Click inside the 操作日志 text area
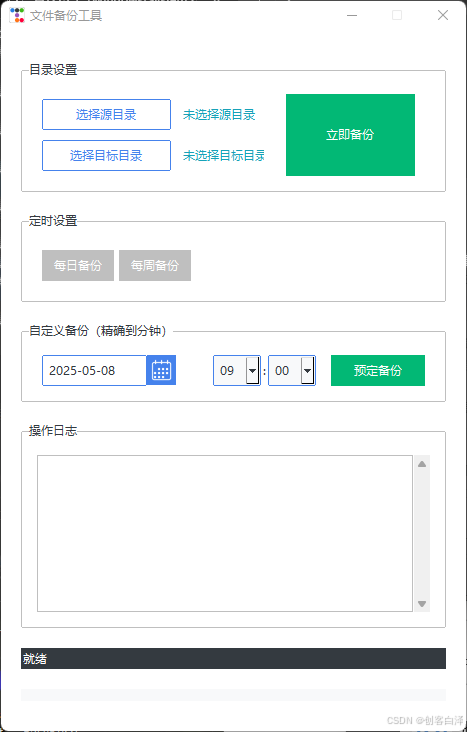Screen dimensions: 467x732 tap(225, 533)
